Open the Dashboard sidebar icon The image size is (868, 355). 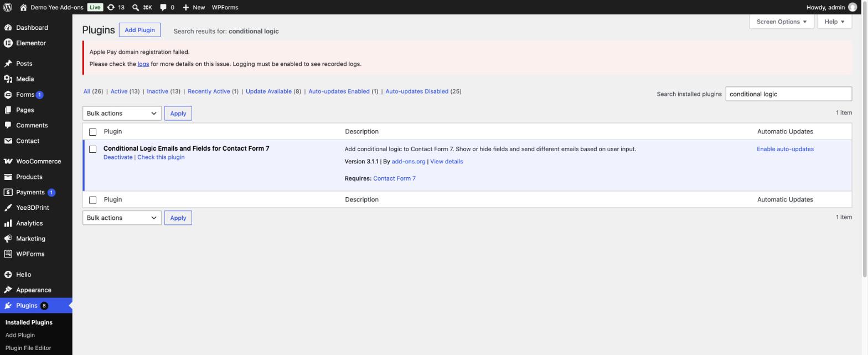pos(8,28)
